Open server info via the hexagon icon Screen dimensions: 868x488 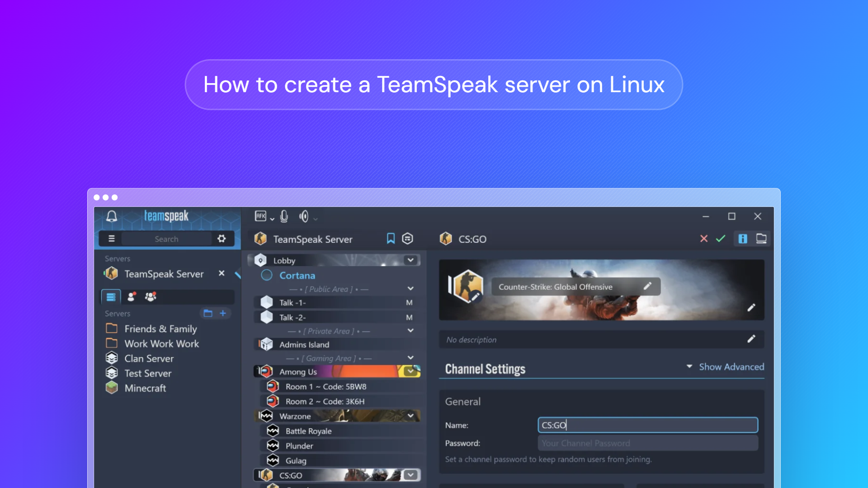(x=407, y=239)
